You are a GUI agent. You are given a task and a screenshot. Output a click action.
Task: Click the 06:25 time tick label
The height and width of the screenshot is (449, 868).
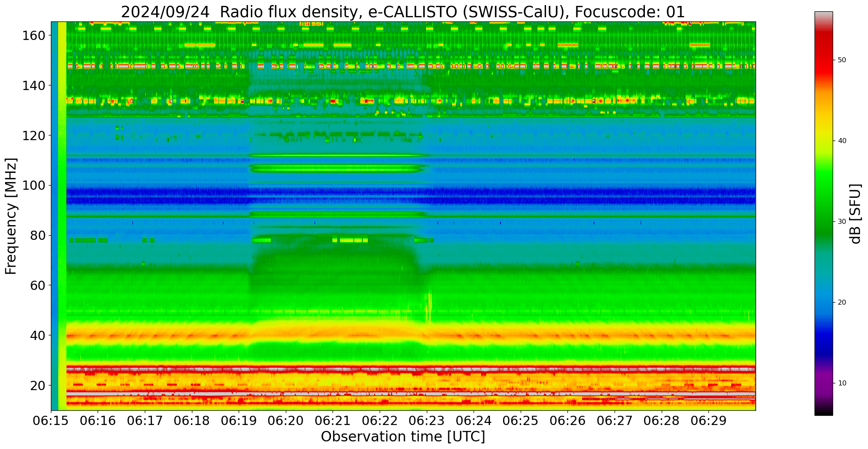(x=521, y=421)
